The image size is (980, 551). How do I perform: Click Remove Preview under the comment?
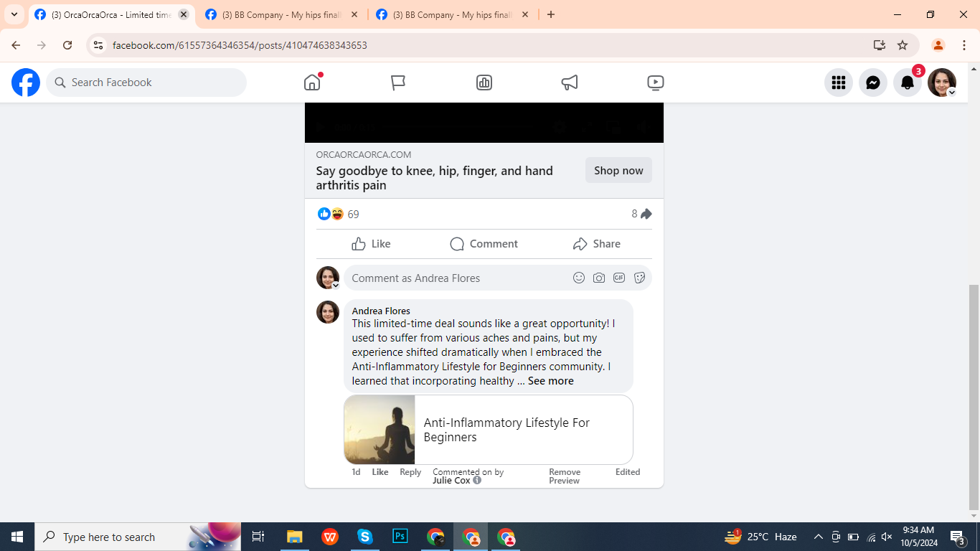(x=565, y=476)
